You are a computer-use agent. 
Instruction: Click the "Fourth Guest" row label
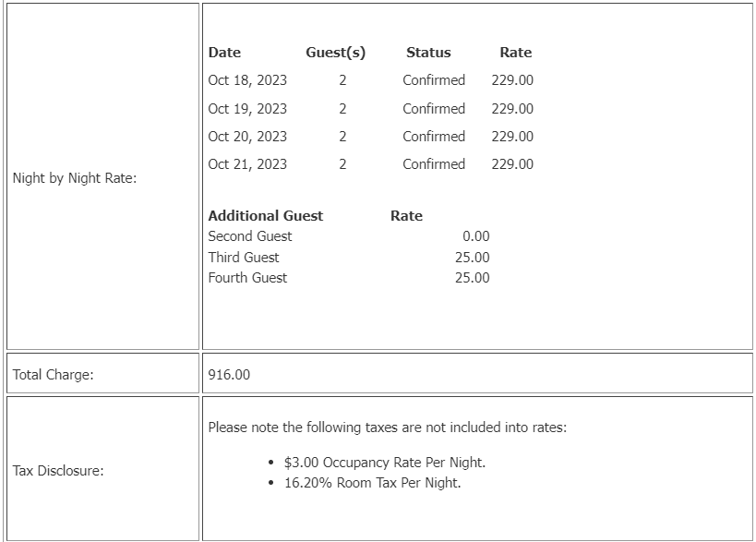coord(247,277)
